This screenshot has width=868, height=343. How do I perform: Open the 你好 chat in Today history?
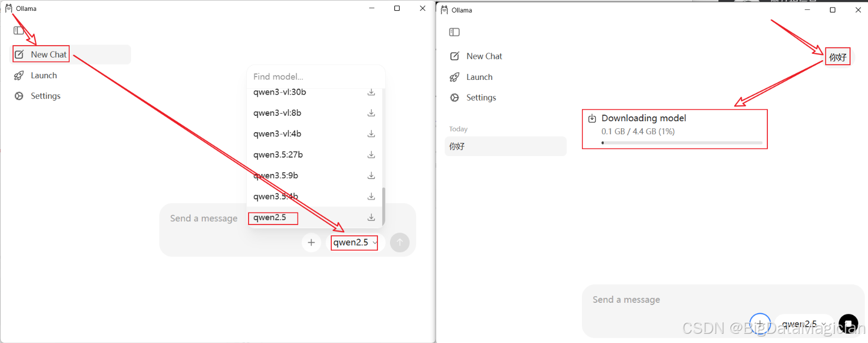(x=506, y=146)
